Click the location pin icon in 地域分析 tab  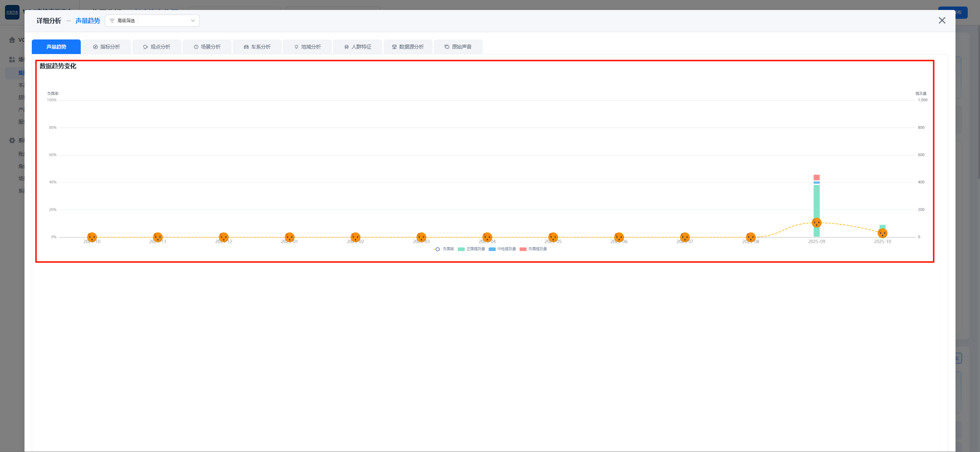296,47
